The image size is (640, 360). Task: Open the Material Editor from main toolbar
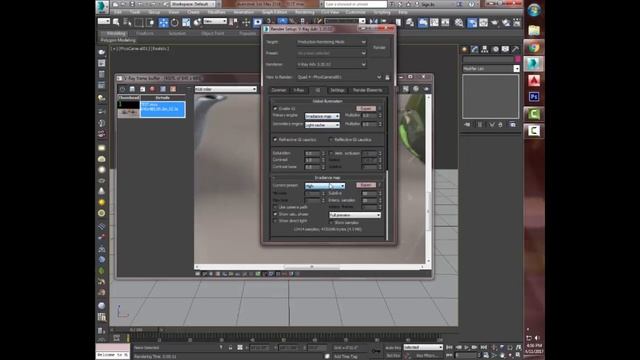pos(459,22)
